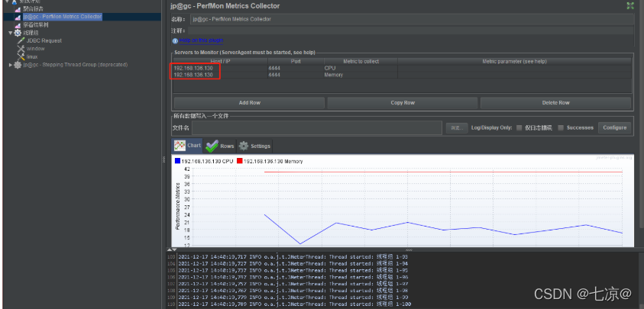Expand the Stepping Thread Group node arrow
The width and height of the screenshot is (644, 309).
pos(11,65)
